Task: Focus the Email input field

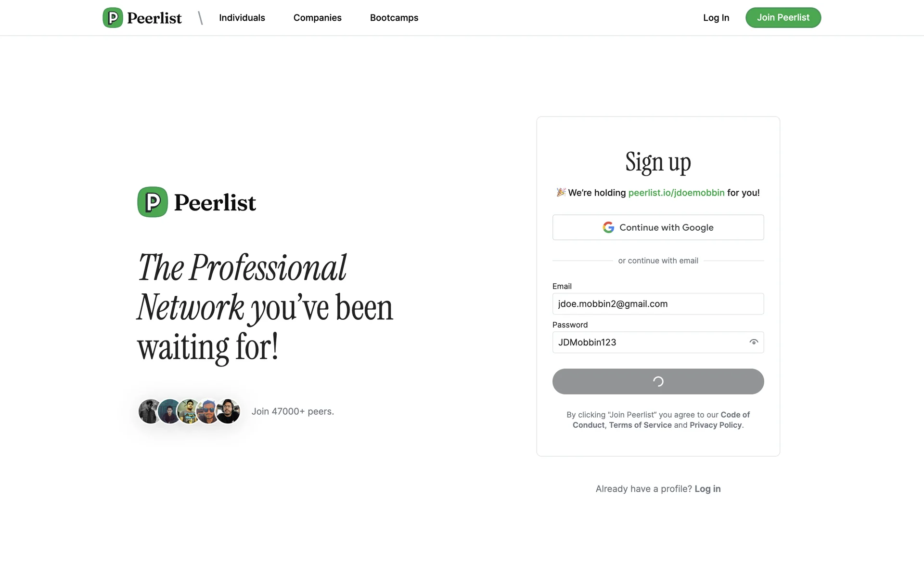Action: coord(658,304)
